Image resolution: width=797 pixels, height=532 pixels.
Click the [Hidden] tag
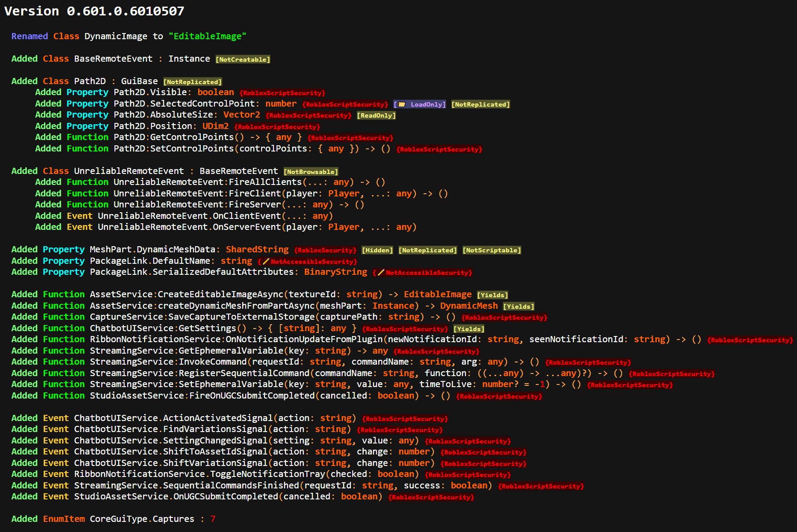(x=377, y=250)
